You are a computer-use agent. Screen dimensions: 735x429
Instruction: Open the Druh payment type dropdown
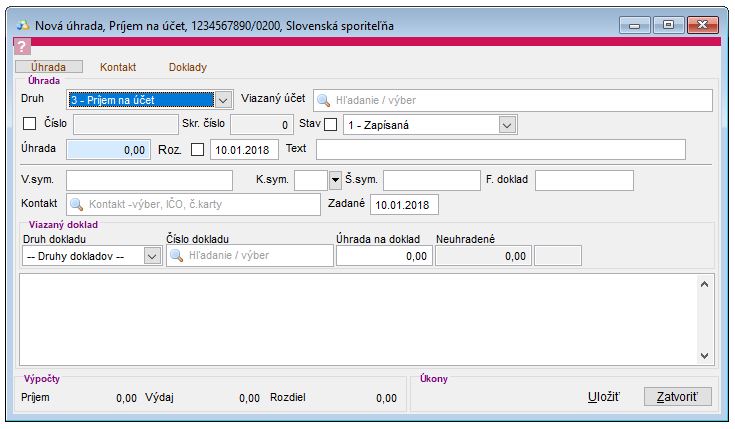[224, 100]
